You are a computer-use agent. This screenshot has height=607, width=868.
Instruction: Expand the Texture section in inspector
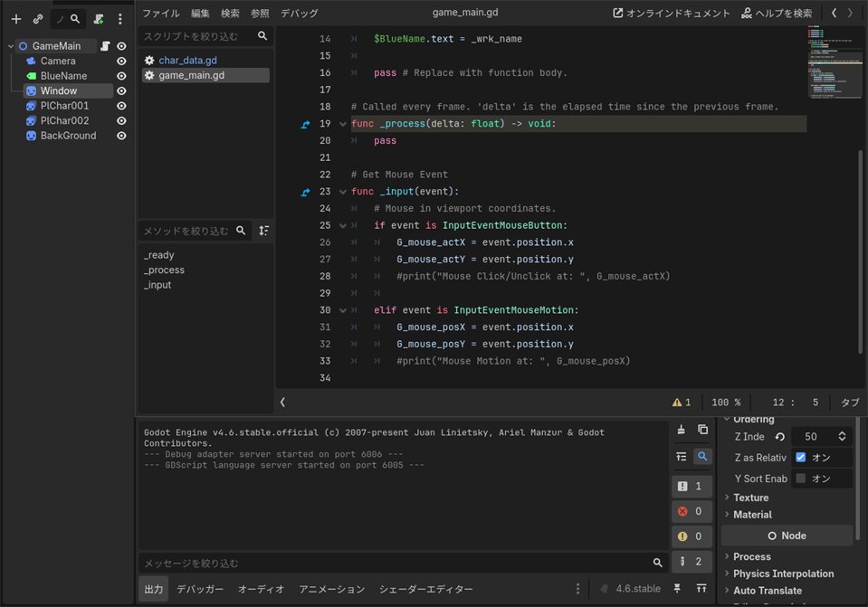click(x=750, y=498)
